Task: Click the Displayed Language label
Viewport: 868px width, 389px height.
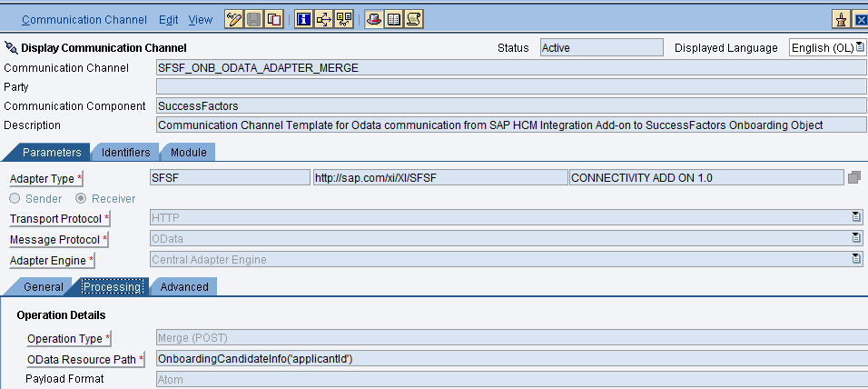Action: 725,47
